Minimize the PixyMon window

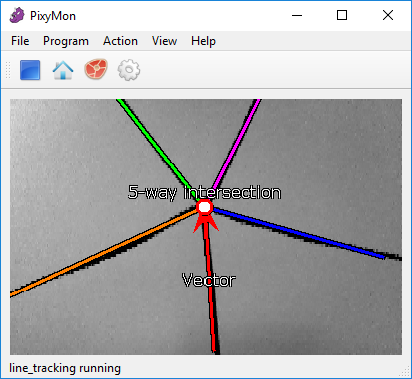[297, 15]
